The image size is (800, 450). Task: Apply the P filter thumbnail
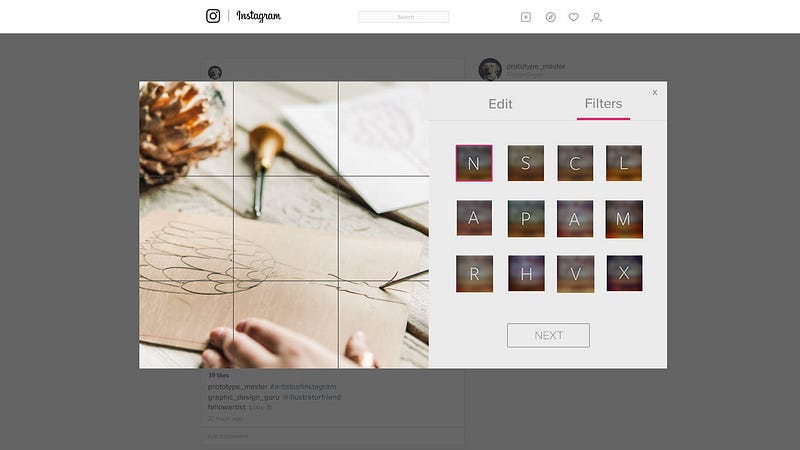[526, 219]
